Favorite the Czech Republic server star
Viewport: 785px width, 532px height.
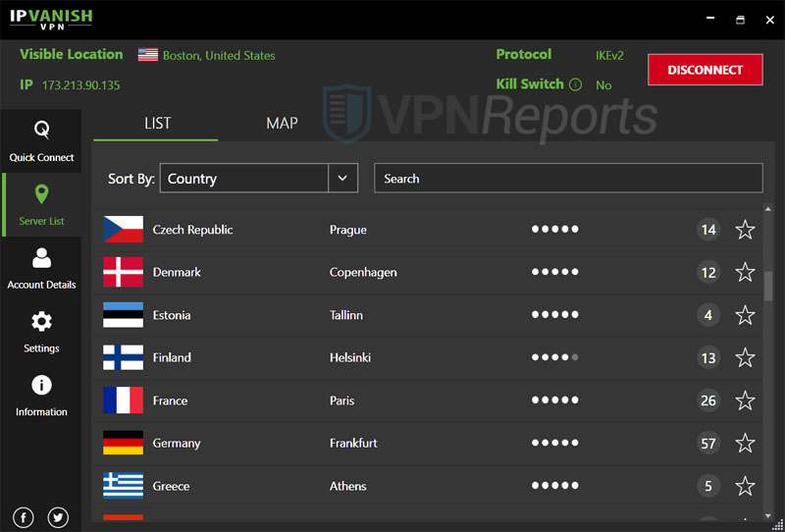(x=745, y=230)
